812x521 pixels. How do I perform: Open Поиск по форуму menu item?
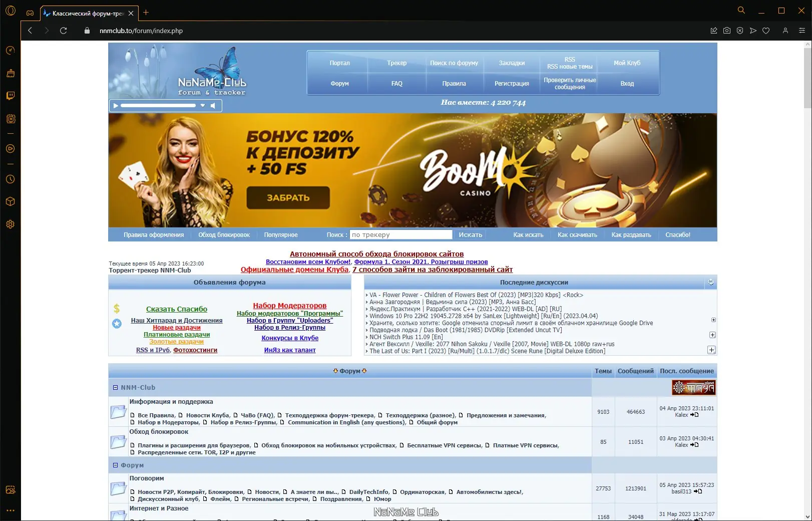tap(454, 63)
